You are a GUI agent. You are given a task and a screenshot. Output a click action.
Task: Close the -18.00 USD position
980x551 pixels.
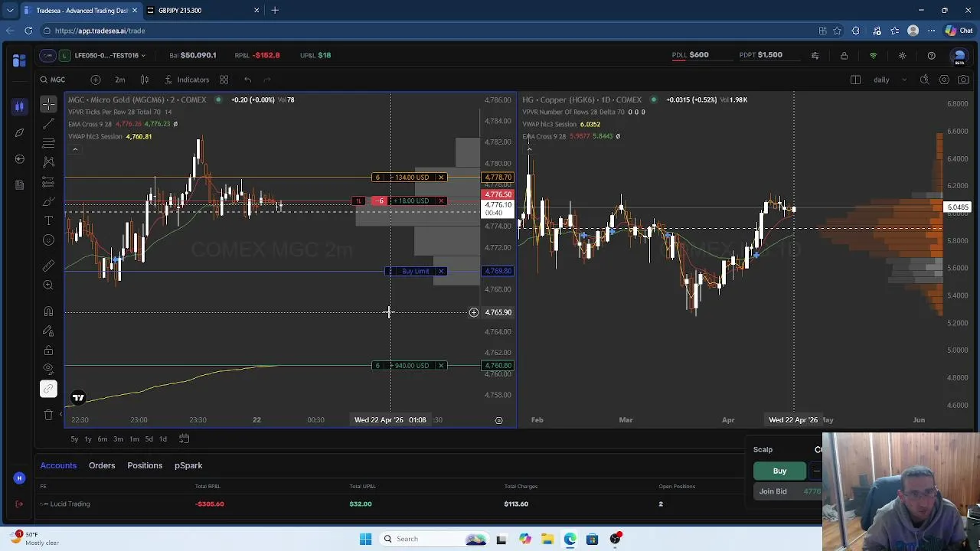pyautogui.click(x=441, y=201)
